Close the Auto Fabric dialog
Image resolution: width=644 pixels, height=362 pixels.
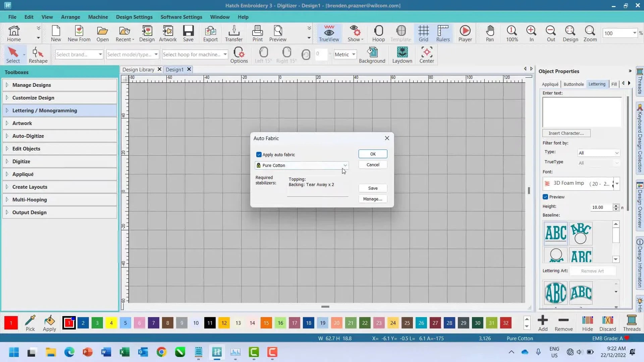tap(387, 138)
